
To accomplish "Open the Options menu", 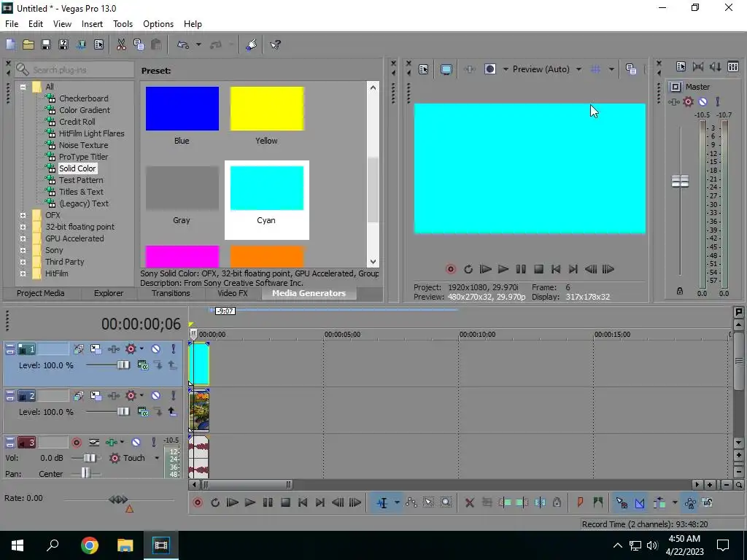I will (158, 24).
